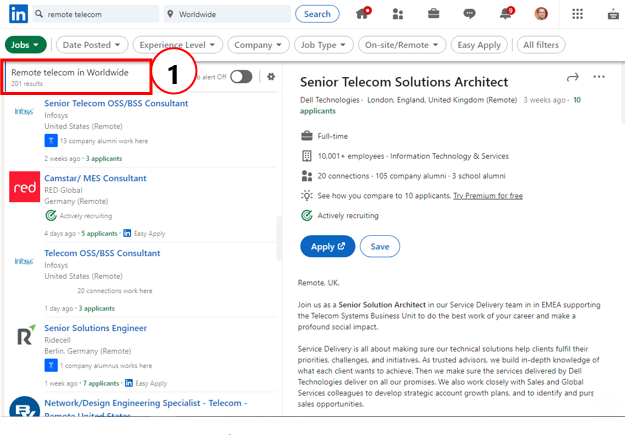Click the remote telecom search field
This screenshot has height=435, width=625.
point(96,14)
